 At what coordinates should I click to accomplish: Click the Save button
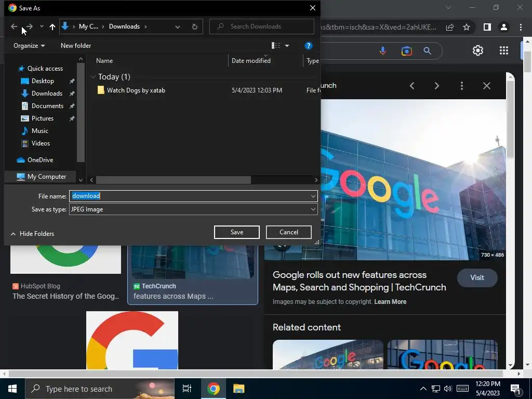tap(237, 232)
